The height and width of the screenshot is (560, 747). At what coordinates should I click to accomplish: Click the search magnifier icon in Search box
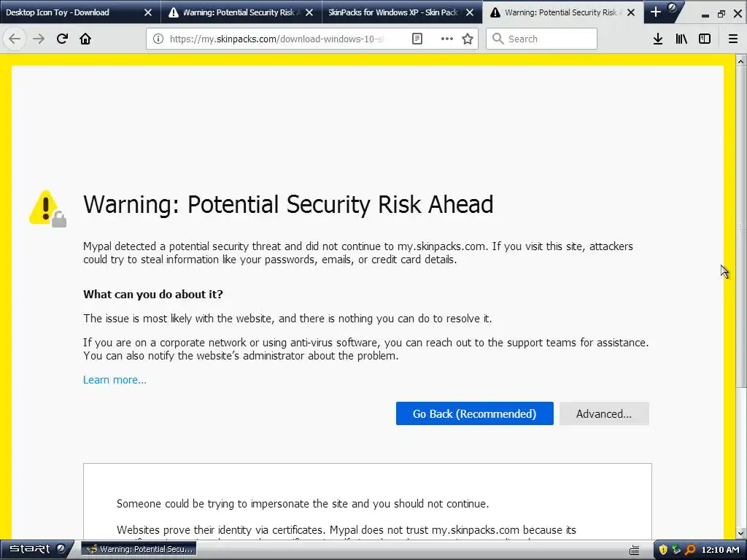point(498,39)
